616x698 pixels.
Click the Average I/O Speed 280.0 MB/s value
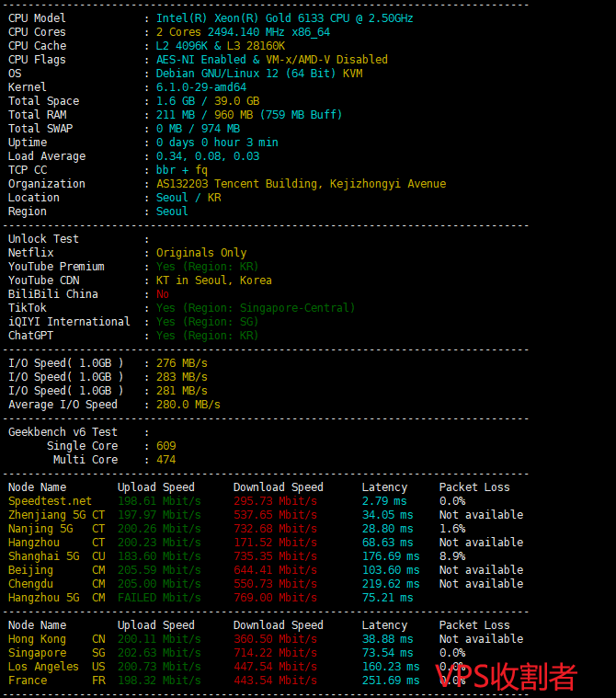click(x=188, y=405)
